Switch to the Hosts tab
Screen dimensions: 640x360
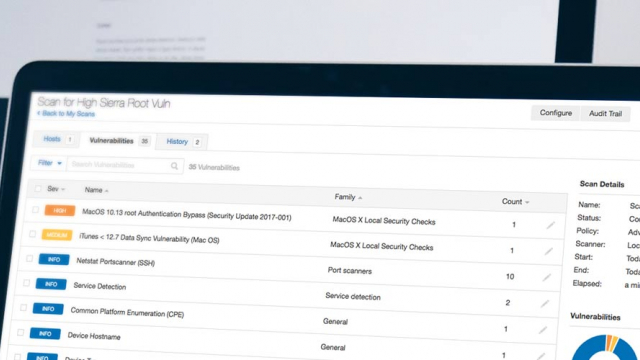(x=57, y=139)
